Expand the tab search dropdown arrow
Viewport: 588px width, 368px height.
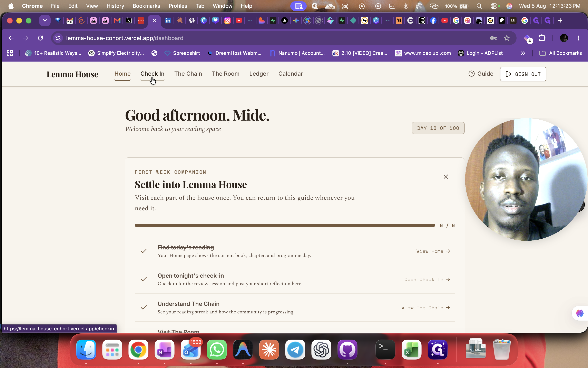coord(45,20)
